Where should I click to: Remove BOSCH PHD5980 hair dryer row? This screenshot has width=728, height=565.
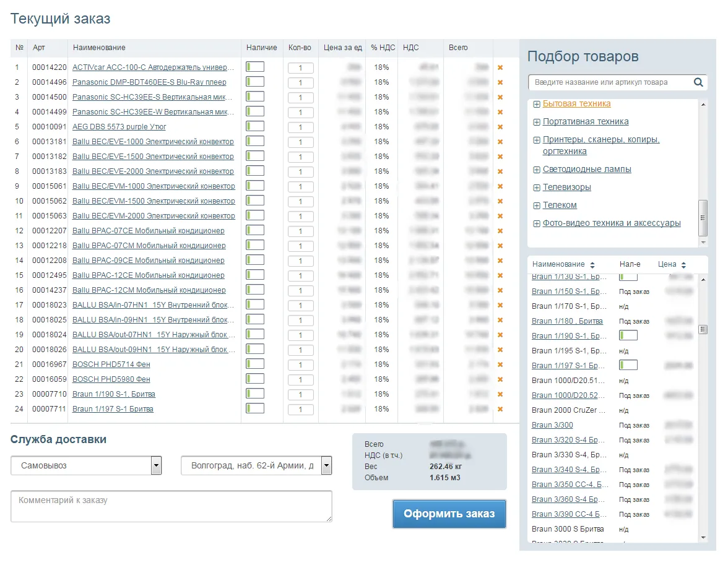tap(500, 380)
